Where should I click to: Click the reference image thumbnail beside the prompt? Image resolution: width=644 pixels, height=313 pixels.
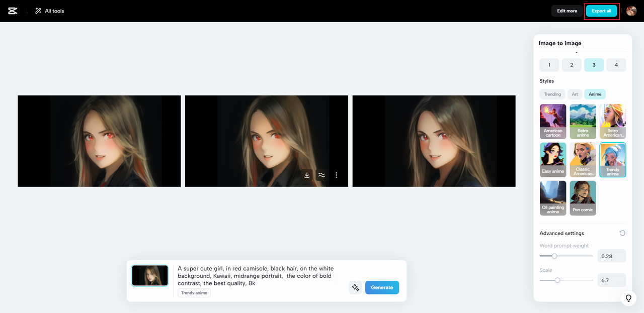pos(150,276)
